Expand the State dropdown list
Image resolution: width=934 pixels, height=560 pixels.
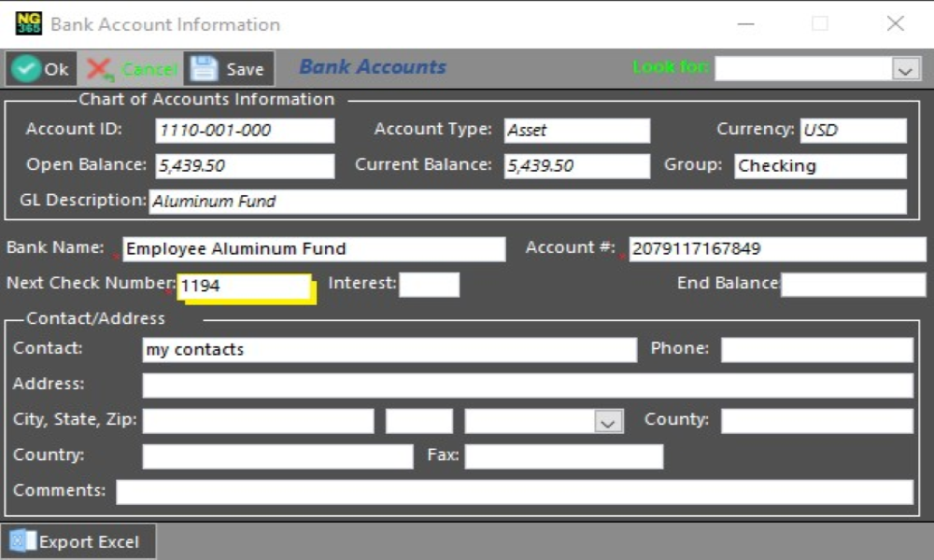tap(608, 422)
